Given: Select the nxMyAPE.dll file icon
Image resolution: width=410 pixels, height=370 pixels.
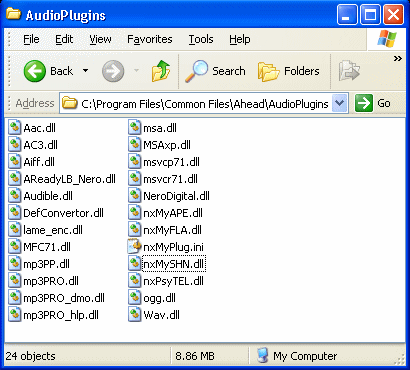Looking at the screenshot, I should click(134, 213).
